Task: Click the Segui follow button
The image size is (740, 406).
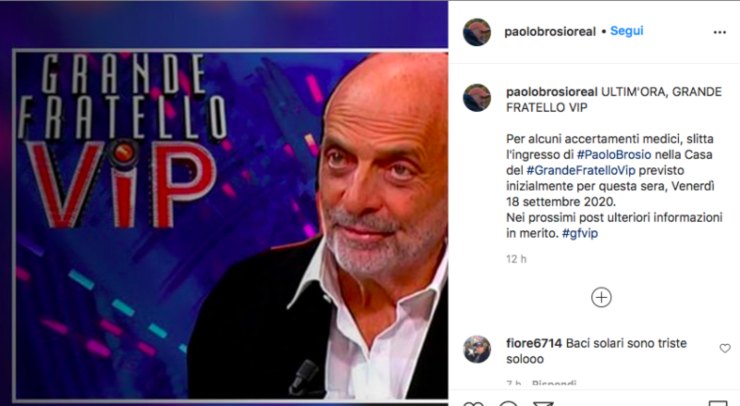Action: [x=627, y=31]
